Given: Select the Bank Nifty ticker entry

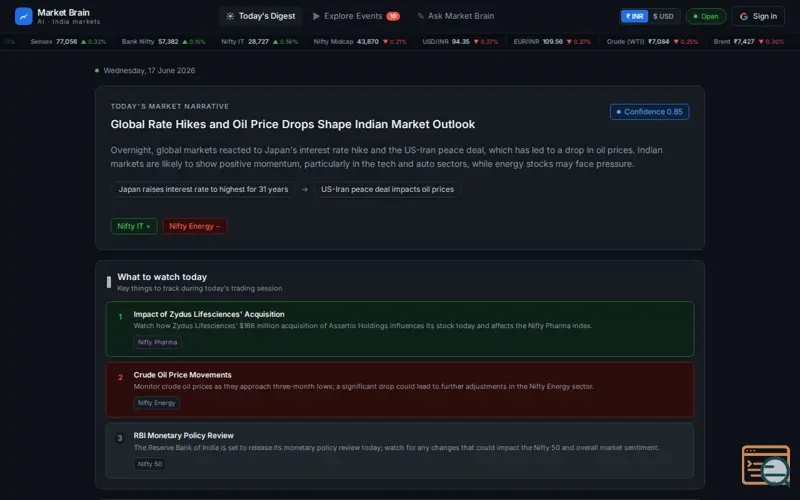Looking at the screenshot, I should click(x=163, y=42).
